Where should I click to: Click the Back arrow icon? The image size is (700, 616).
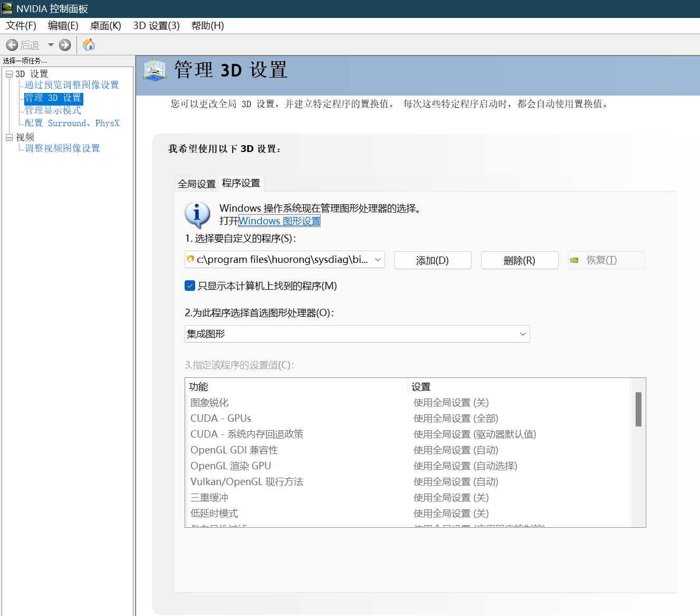coord(12,45)
